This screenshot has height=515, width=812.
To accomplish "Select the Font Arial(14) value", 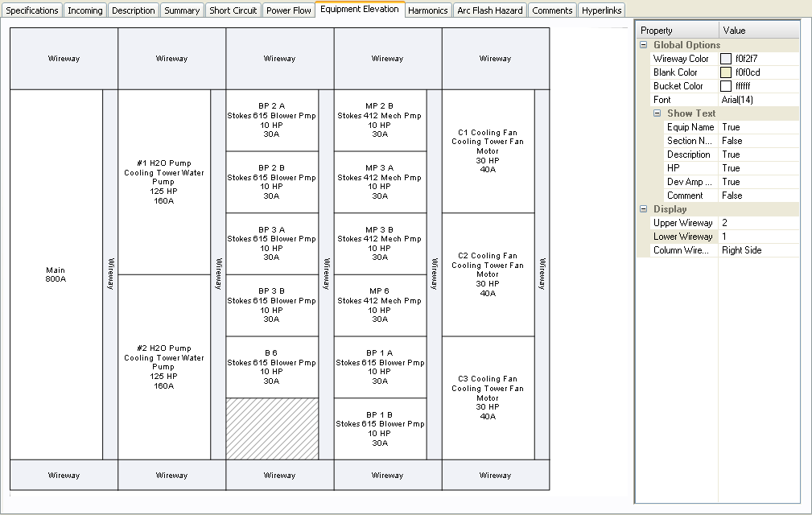I will click(758, 100).
